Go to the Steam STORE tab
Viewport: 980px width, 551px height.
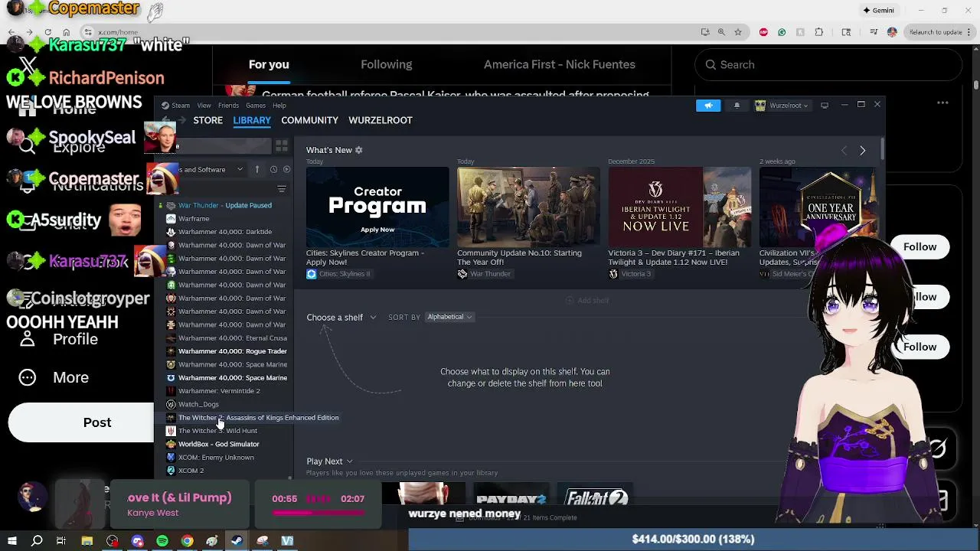[x=207, y=120]
